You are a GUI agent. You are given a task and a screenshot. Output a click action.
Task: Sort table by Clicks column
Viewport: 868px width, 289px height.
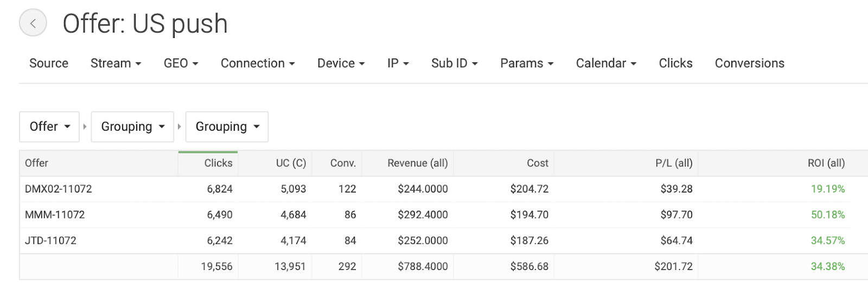coord(218,163)
